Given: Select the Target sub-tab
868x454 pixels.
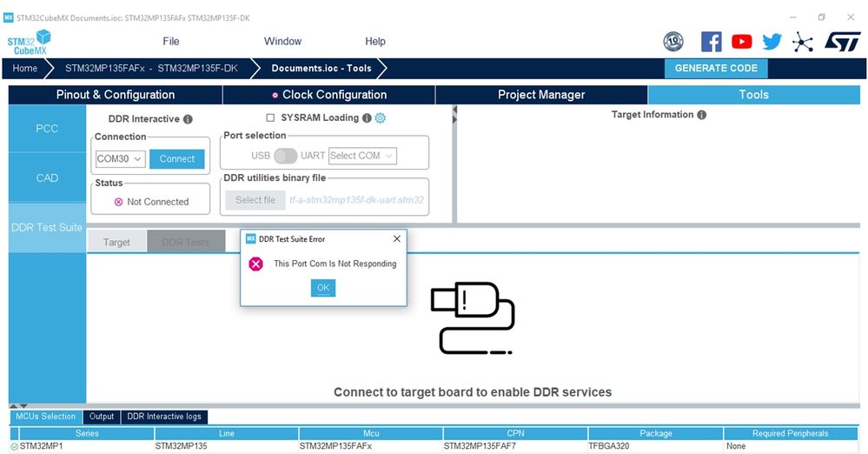Looking at the screenshot, I should point(116,243).
